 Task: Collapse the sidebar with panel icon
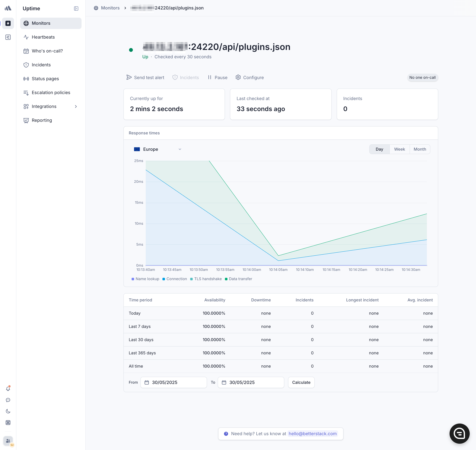click(76, 8)
